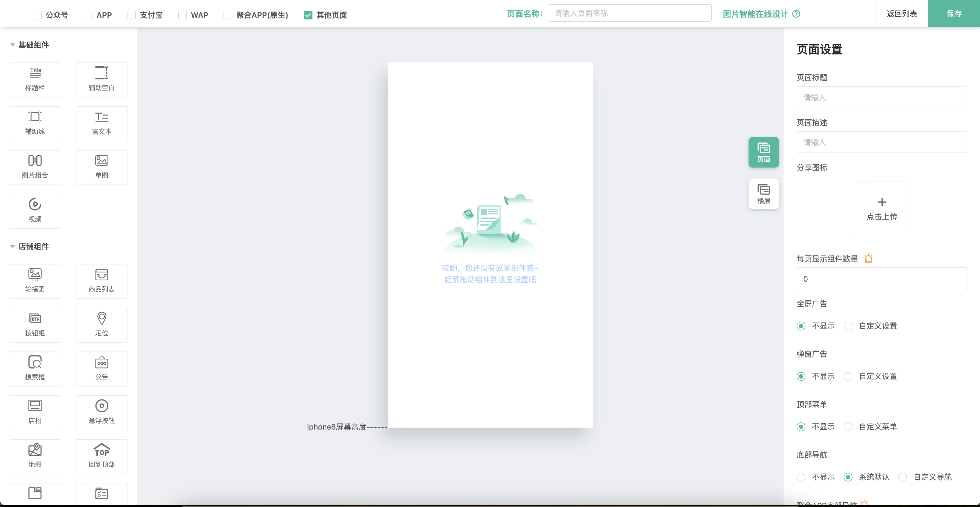Pick the 定位 location component
The image size is (980, 507).
coord(102,325)
